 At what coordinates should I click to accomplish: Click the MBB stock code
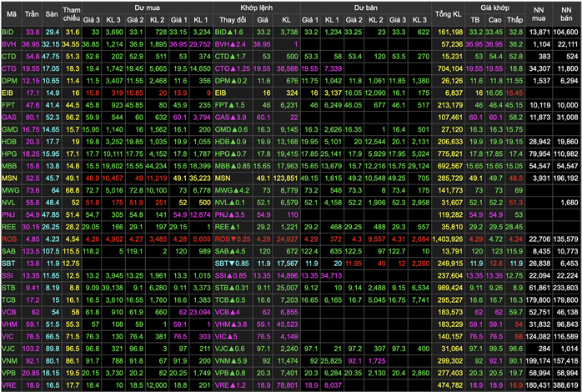[x=9, y=166]
